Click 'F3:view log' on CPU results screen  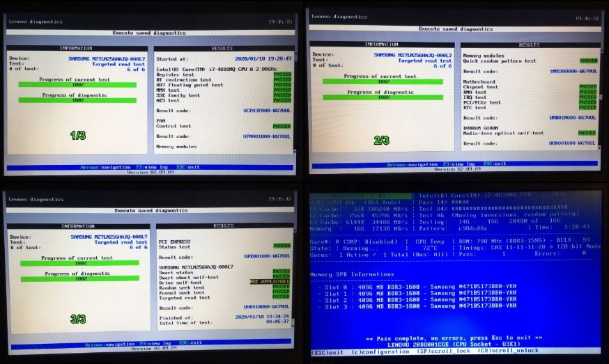[152, 167]
